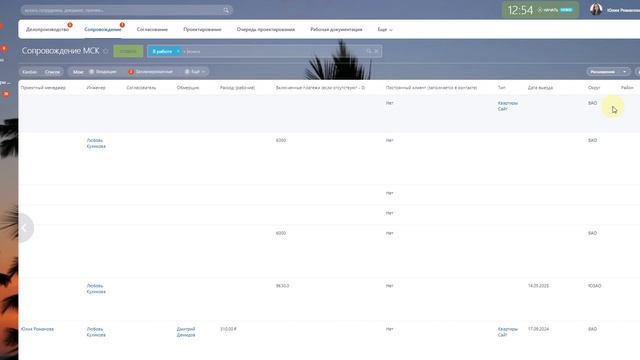Clear the filter with the X icon
Viewport: 640px width, 360px height.
tap(377, 51)
